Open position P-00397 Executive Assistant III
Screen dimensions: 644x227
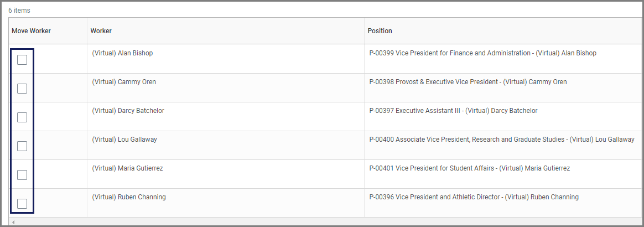coord(453,111)
